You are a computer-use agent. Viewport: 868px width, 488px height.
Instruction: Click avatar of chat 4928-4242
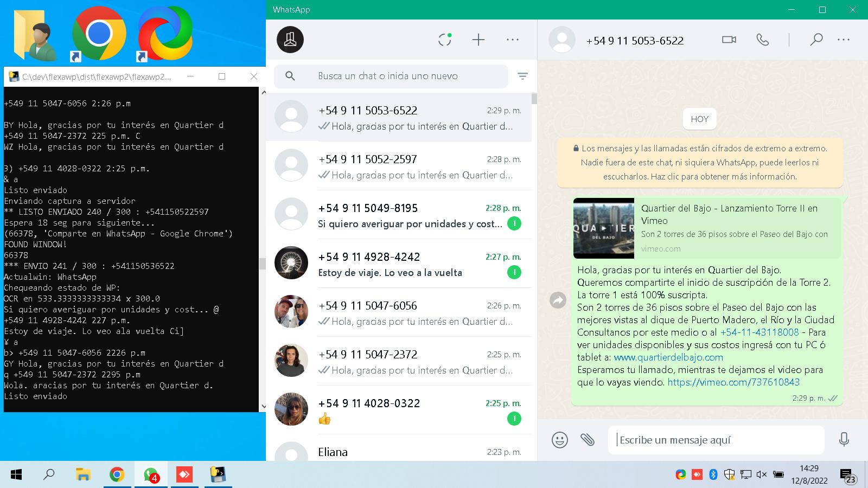point(291,263)
